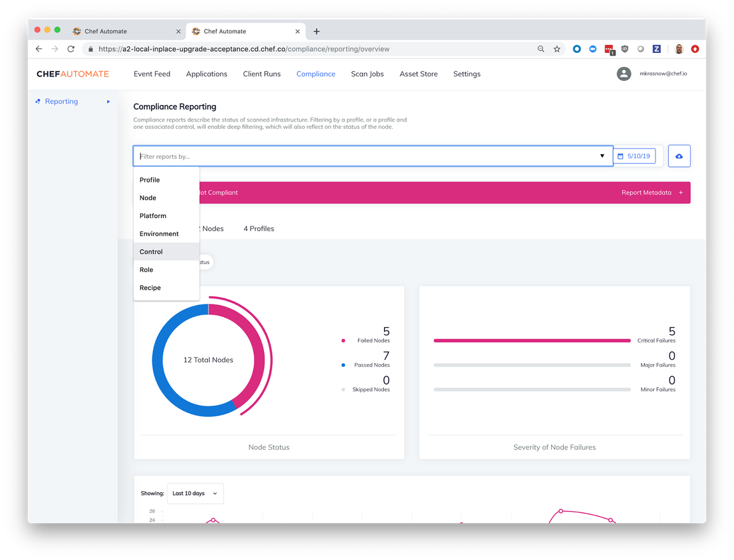The width and height of the screenshot is (734, 560).
Task: Open a new browser tab
Action: [x=316, y=31]
